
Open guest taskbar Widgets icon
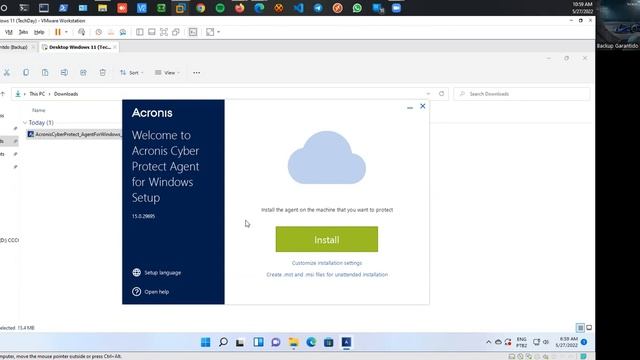pos(258,342)
